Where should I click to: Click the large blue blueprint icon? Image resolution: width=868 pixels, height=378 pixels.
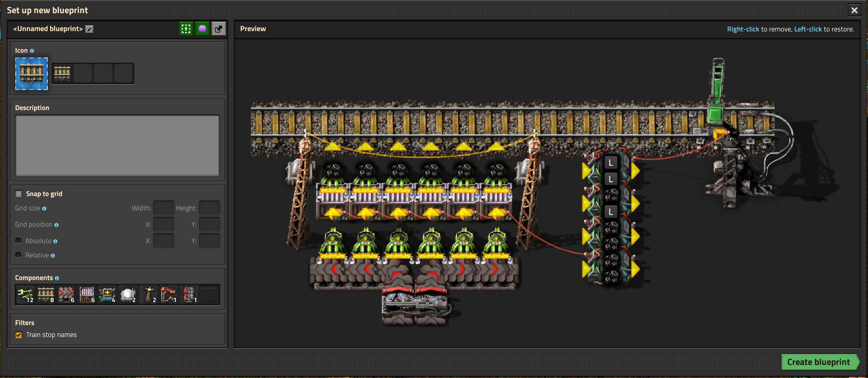coord(32,74)
